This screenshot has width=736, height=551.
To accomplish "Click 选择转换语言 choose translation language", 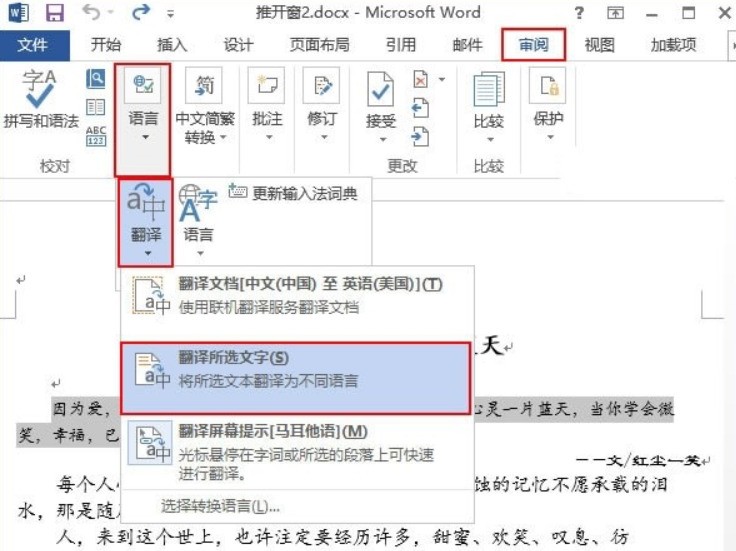I will click(220, 506).
